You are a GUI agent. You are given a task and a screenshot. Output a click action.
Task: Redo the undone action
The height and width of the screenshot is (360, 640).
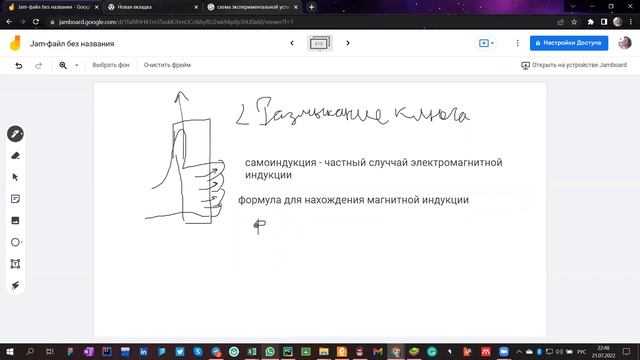point(38,65)
